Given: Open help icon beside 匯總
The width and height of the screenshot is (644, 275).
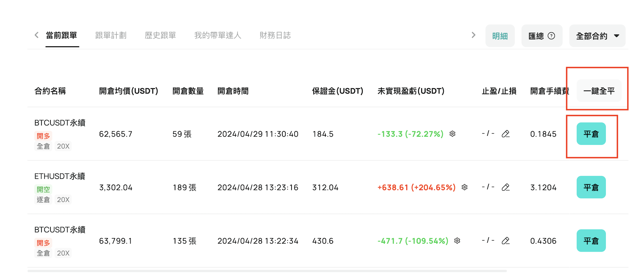Looking at the screenshot, I should pyautogui.click(x=551, y=36).
